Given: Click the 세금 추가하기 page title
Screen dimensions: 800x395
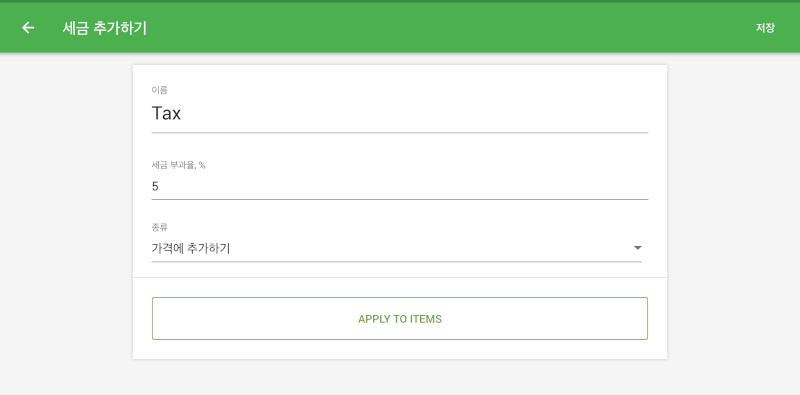Looking at the screenshot, I should 105,28.
